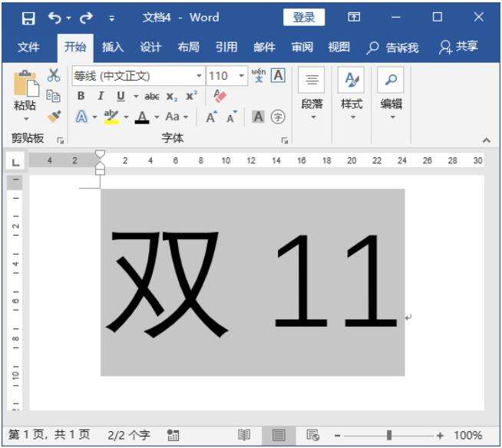Expand underline style dropdown arrow
This screenshot has width=502, height=448.
(136, 96)
